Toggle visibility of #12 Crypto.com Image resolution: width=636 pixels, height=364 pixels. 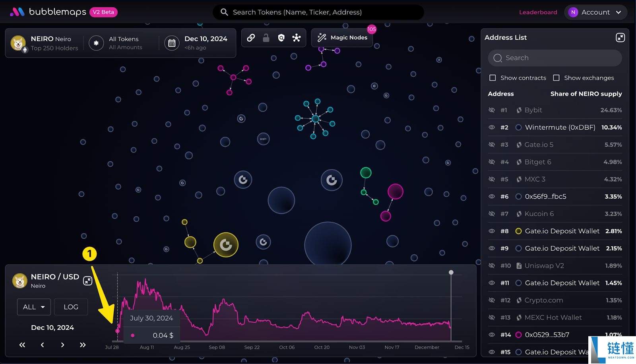pyautogui.click(x=492, y=300)
